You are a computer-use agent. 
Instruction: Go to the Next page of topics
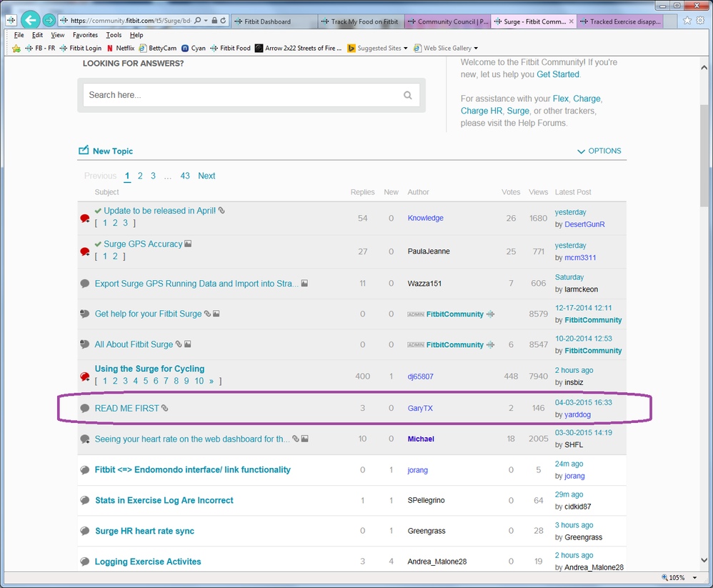(206, 176)
